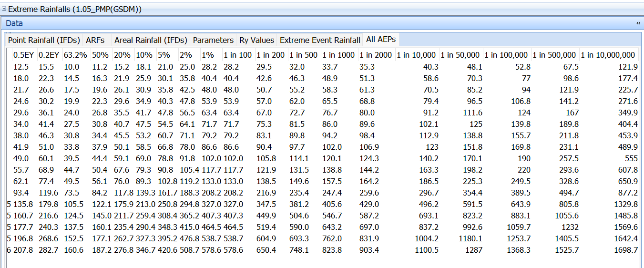Select the Areal Rainfall (IFDs) tab
This screenshot has height=268, width=644.
pos(151,40)
